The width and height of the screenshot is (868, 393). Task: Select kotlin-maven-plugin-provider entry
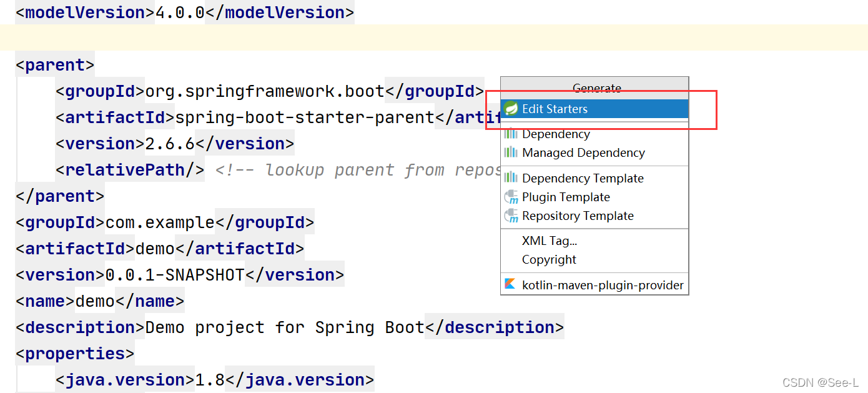594,285
